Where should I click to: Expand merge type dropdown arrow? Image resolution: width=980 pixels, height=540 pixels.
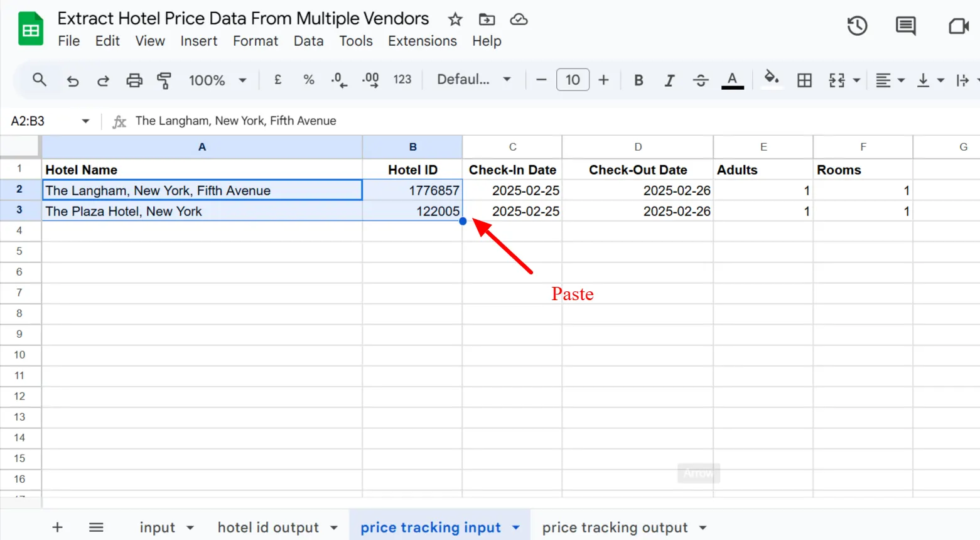pos(856,80)
